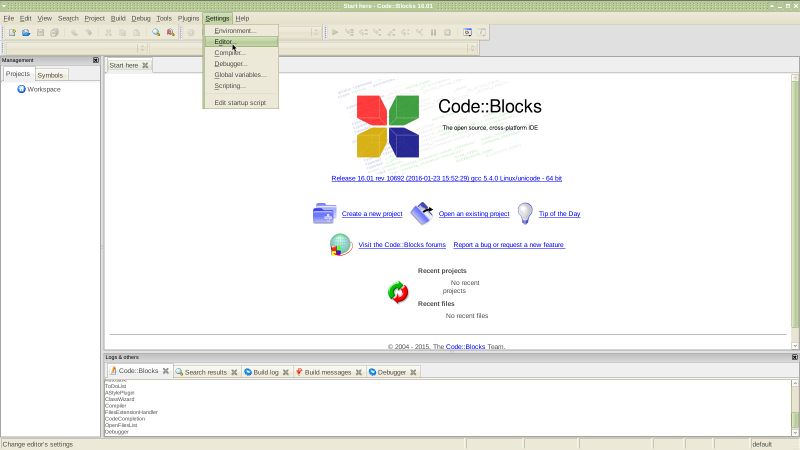Click the green-red refresh icon near Recent projects
Viewport: 800px width, 450px height.
pos(398,293)
